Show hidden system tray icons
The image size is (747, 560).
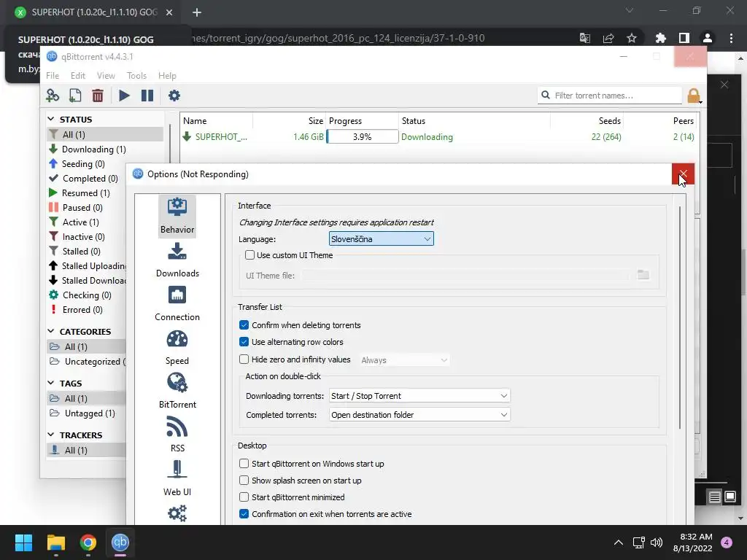click(x=619, y=542)
